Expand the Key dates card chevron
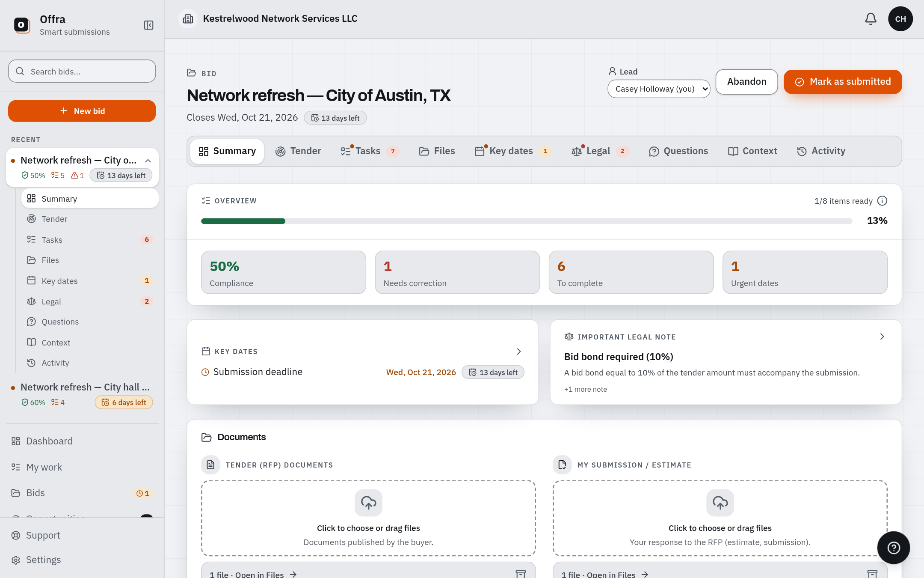The height and width of the screenshot is (578, 924). [519, 352]
